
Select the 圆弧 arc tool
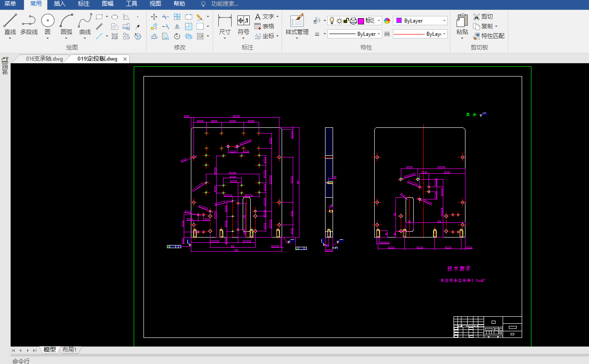click(66, 24)
